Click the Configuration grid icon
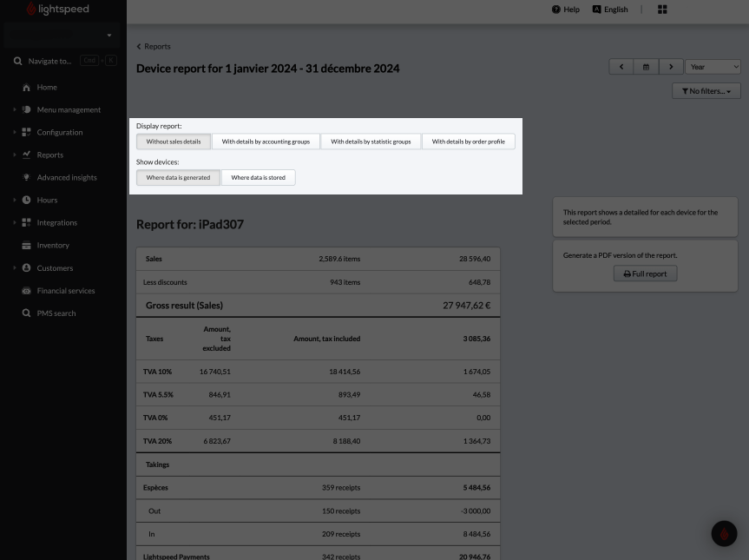Viewport: 749px width, 560px height. 26,132
